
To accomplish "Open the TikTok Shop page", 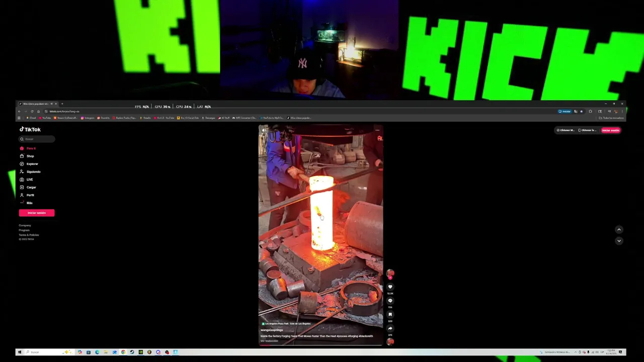I will (27, 156).
